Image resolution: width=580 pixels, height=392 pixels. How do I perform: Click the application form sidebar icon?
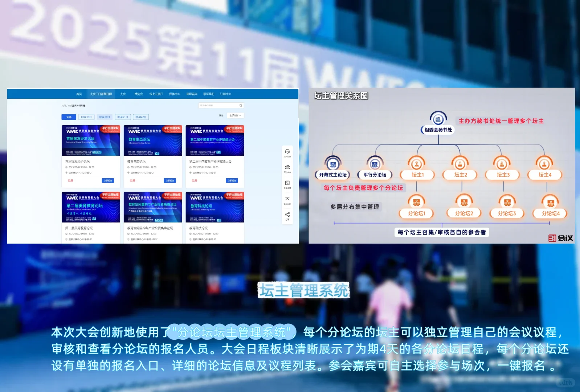[287, 183]
